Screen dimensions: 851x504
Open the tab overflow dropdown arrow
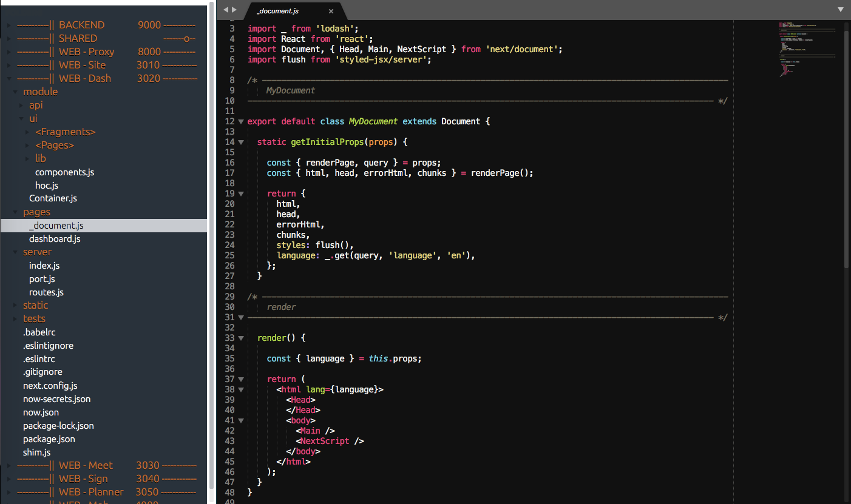841,10
